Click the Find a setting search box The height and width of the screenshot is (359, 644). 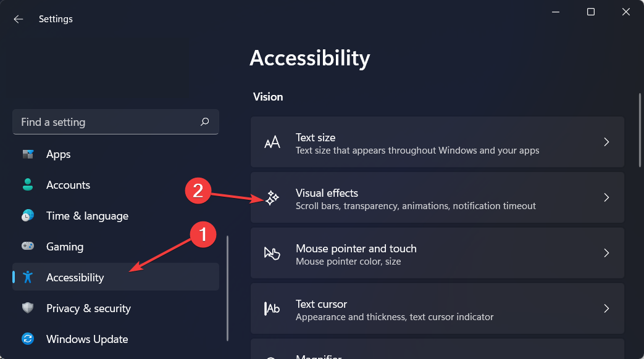point(105,122)
